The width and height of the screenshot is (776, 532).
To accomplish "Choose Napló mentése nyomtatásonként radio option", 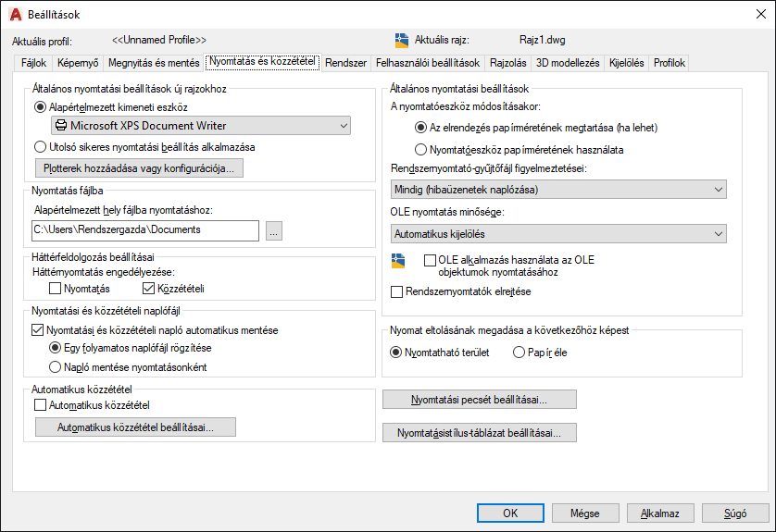I will (55, 367).
